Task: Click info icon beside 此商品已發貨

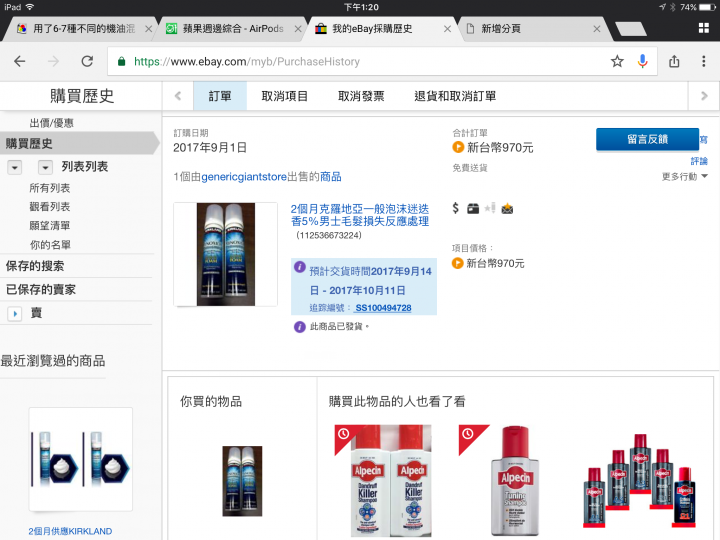Action: pos(299,326)
